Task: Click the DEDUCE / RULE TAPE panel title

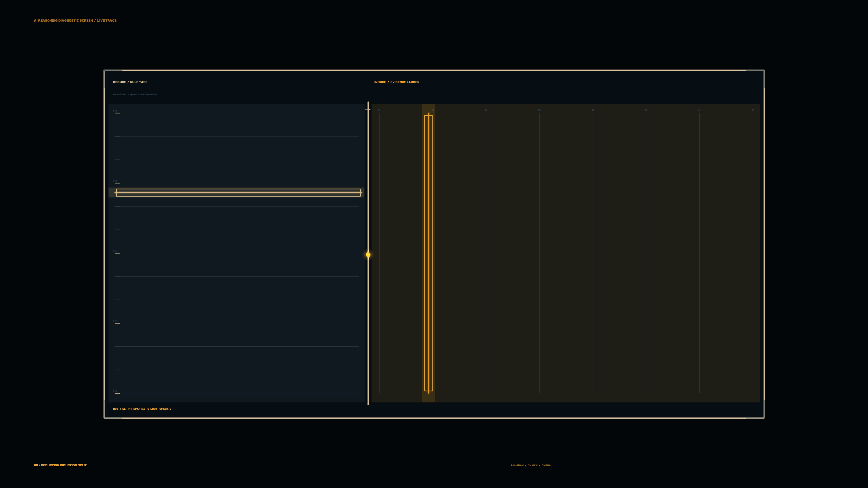Action: [130, 82]
